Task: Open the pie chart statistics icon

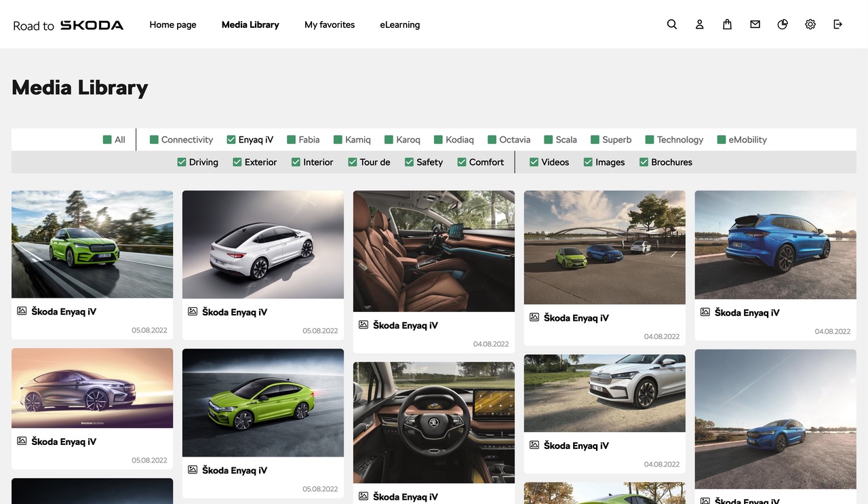Action: coord(783,24)
